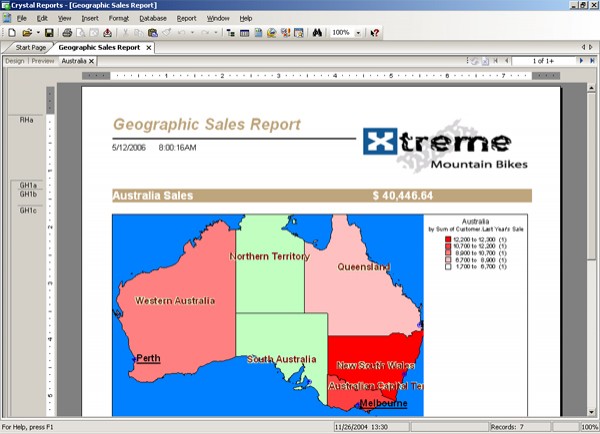Close the Geographic Sales Report tab

pos(149,47)
